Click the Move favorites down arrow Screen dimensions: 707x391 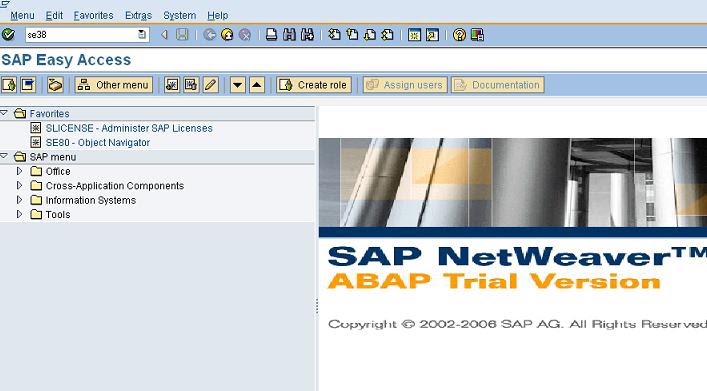(x=238, y=85)
